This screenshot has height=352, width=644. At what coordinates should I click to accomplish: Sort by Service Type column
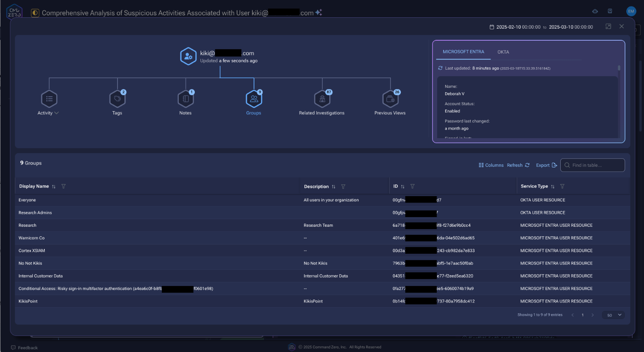pyautogui.click(x=553, y=186)
